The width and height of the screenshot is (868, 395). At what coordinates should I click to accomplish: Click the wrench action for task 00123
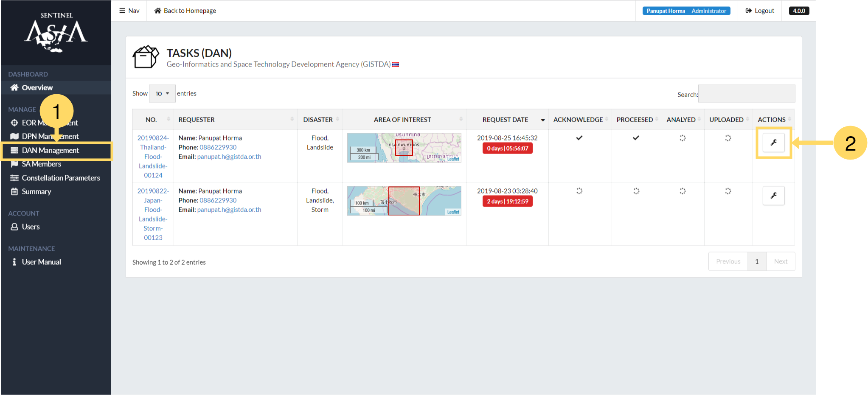[773, 196]
